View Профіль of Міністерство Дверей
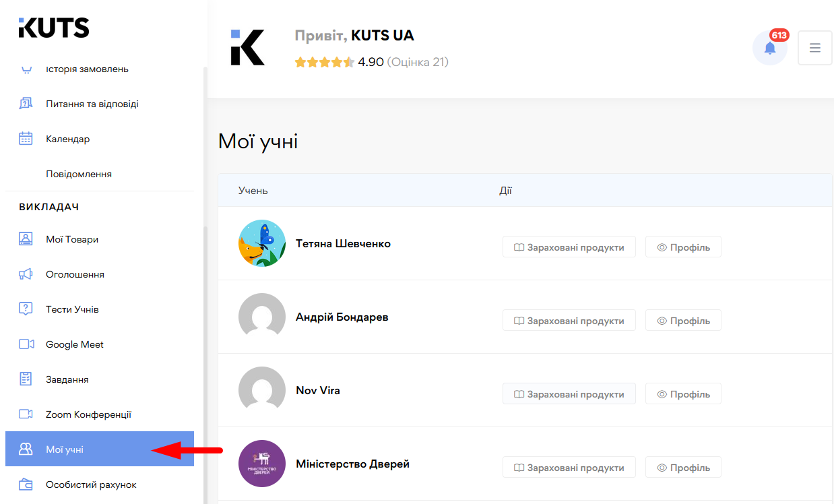 683,468
